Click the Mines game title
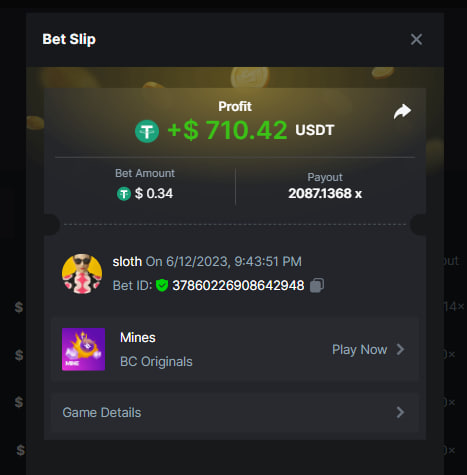 [138, 338]
